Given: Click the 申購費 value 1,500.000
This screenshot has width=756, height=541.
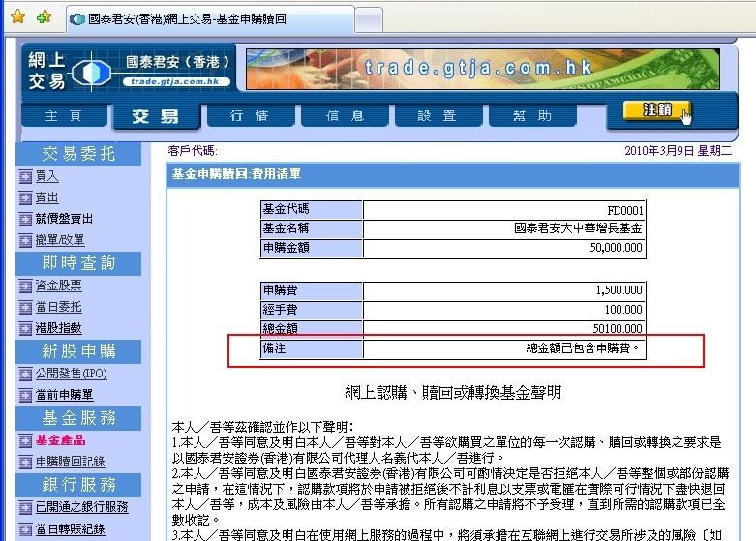Looking at the screenshot, I should coord(620,290).
